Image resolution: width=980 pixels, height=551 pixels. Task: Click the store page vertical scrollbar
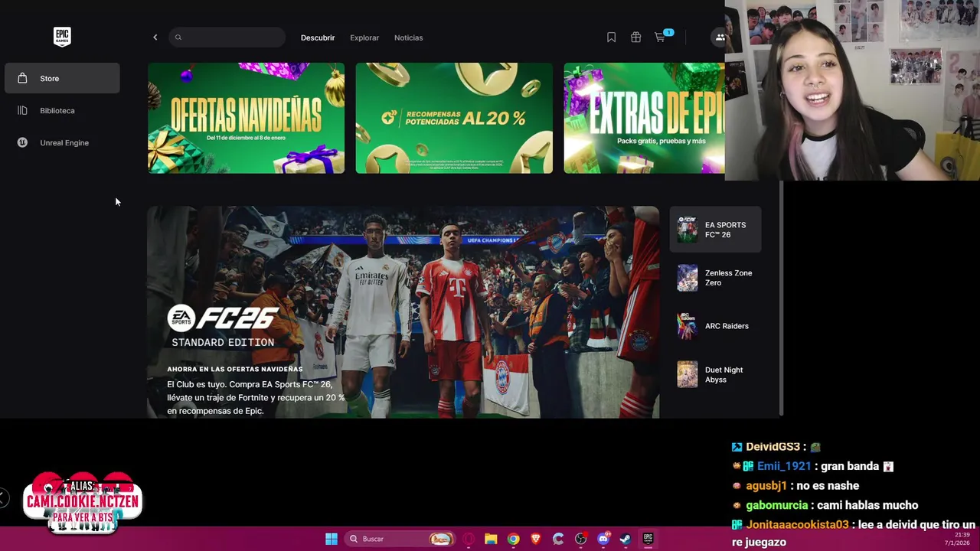[782, 298]
